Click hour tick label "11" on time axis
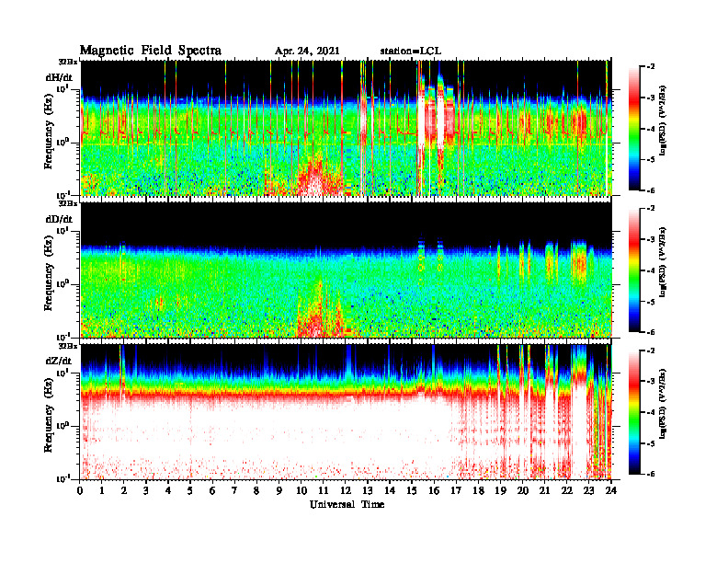This screenshot has height=563, width=728. tap(324, 491)
